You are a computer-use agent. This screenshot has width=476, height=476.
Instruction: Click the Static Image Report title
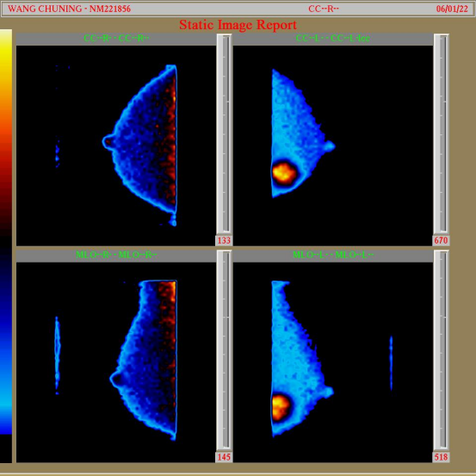coord(238,25)
